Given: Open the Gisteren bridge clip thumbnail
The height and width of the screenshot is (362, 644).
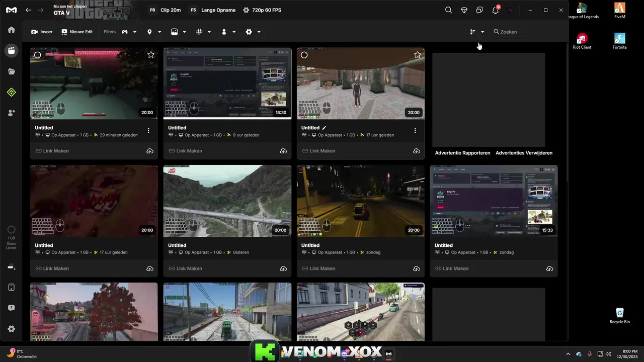Looking at the screenshot, I should coord(227,201).
